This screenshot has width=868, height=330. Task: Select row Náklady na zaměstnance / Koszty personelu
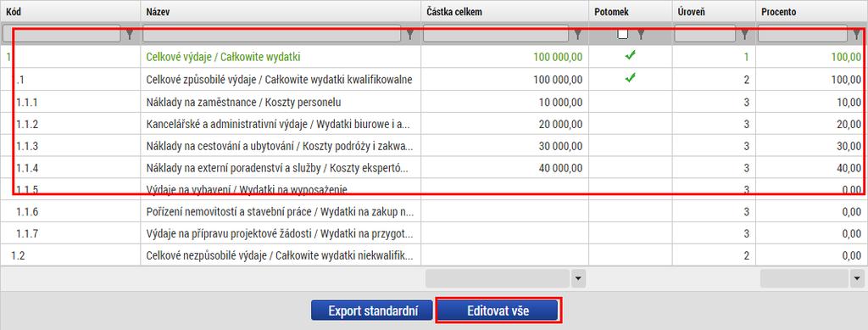coord(434,102)
